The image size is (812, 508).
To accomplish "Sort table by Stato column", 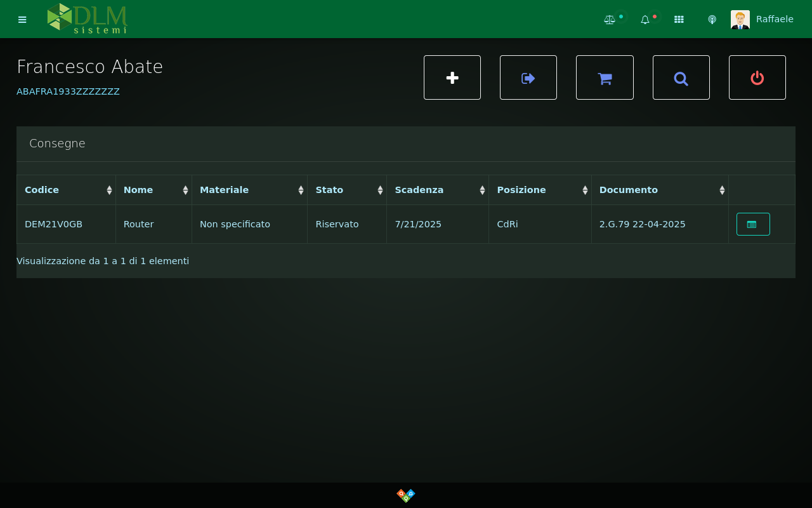I will click(346, 190).
